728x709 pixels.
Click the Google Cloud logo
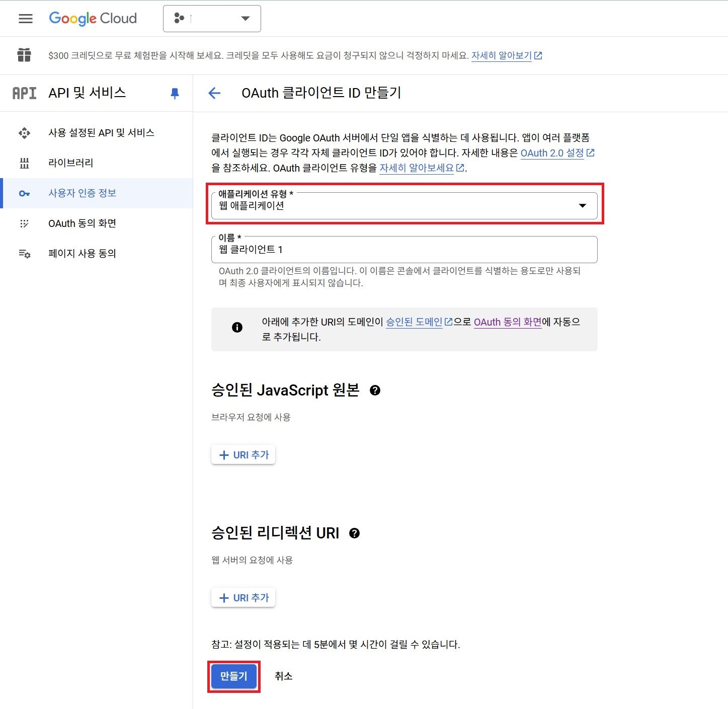[93, 19]
